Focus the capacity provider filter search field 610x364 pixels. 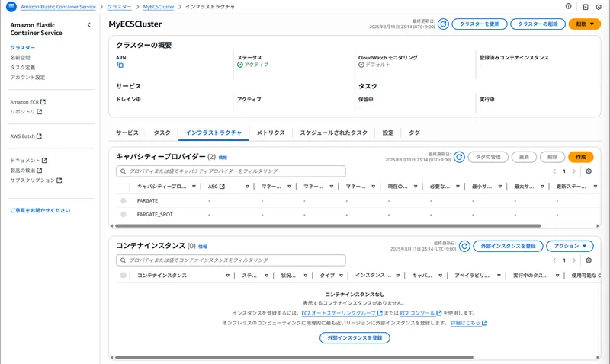coord(231,172)
